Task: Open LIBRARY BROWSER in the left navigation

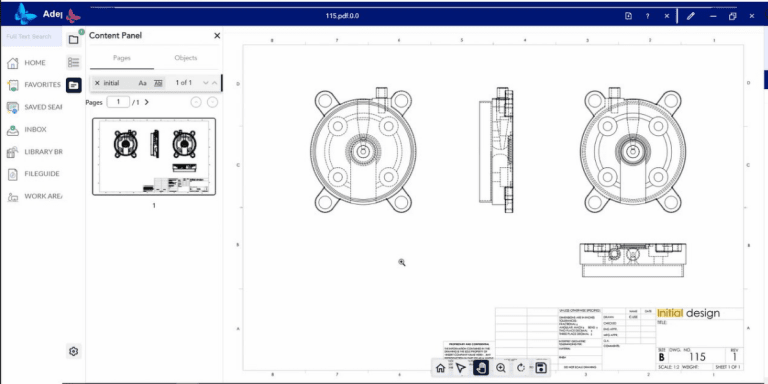Action: pyautogui.click(x=34, y=152)
